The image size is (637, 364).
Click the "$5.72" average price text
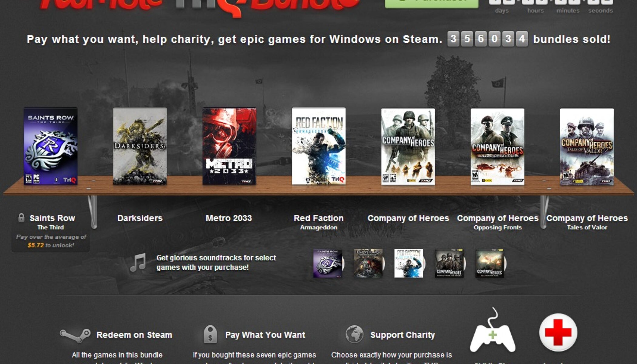point(36,245)
